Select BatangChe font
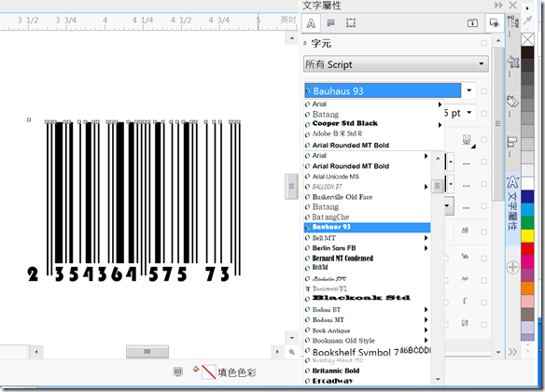This screenshot has width=545, height=392. pyautogui.click(x=367, y=217)
